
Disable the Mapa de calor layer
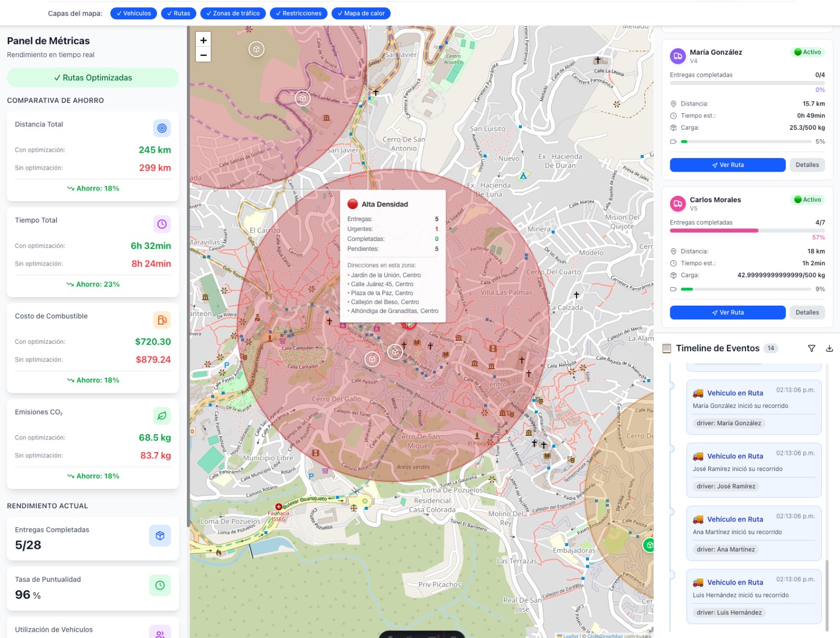(361, 14)
